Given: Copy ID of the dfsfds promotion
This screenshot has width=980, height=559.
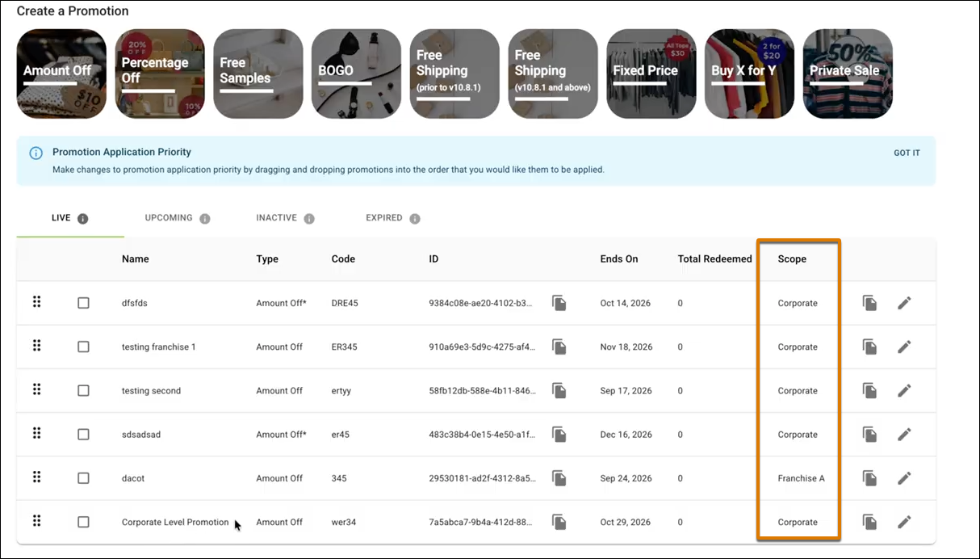Looking at the screenshot, I should coord(559,303).
